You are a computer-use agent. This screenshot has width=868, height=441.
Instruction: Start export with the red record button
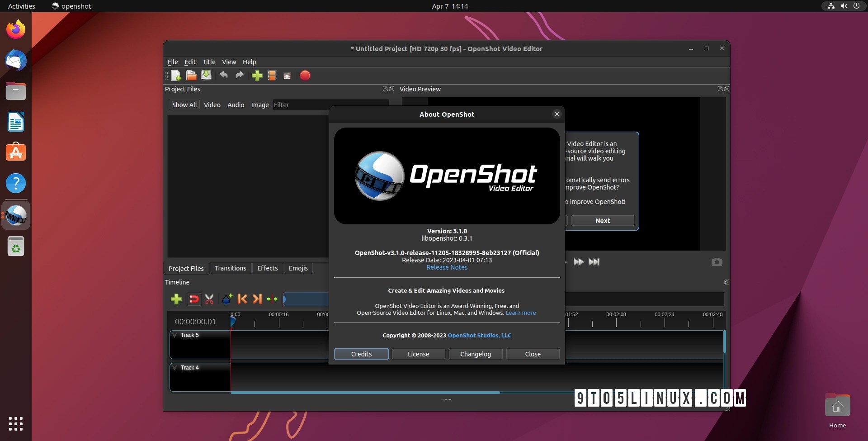click(305, 76)
